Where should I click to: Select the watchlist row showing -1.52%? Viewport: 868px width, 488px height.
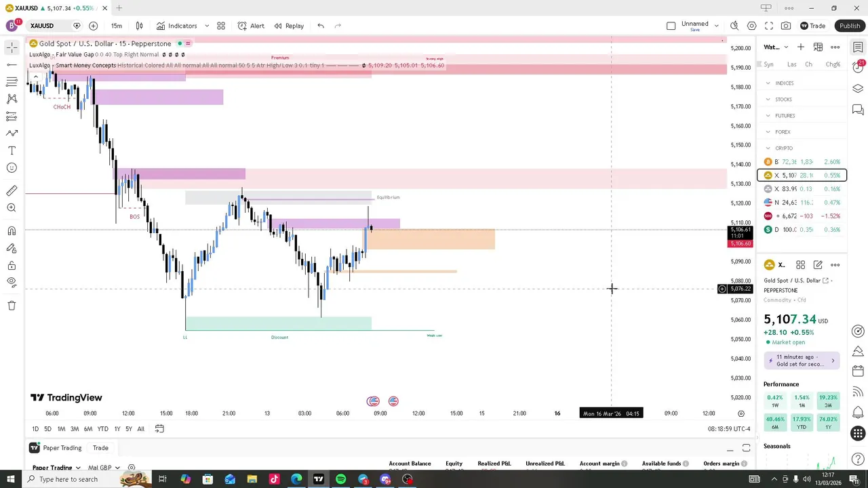803,216
